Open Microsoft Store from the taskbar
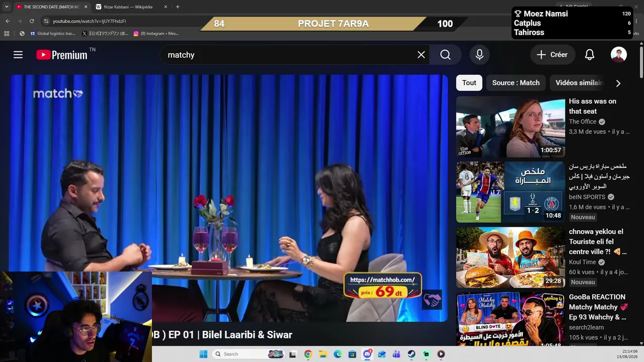 (x=352, y=354)
